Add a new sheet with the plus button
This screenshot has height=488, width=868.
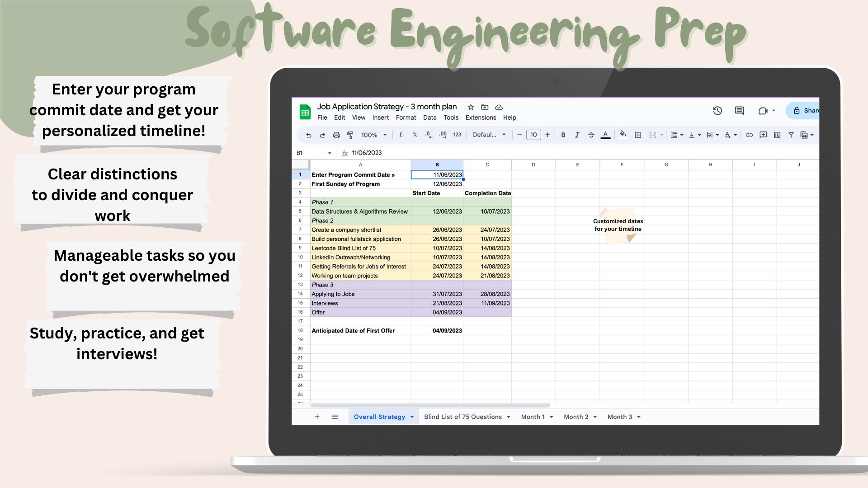point(317,417)
